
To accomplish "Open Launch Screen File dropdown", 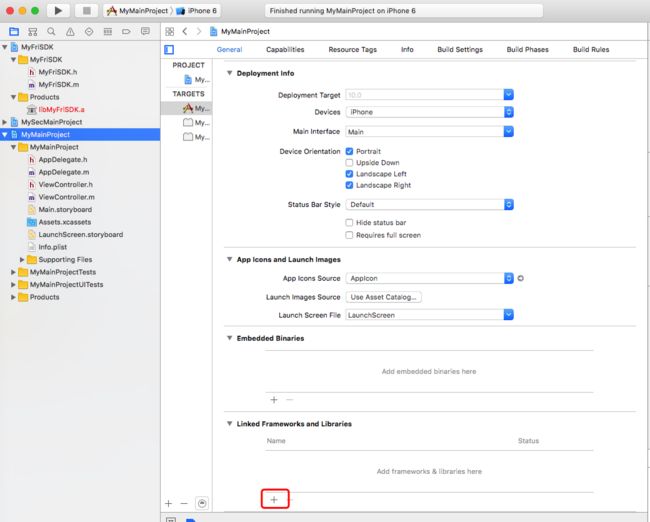I will (509, 315).
